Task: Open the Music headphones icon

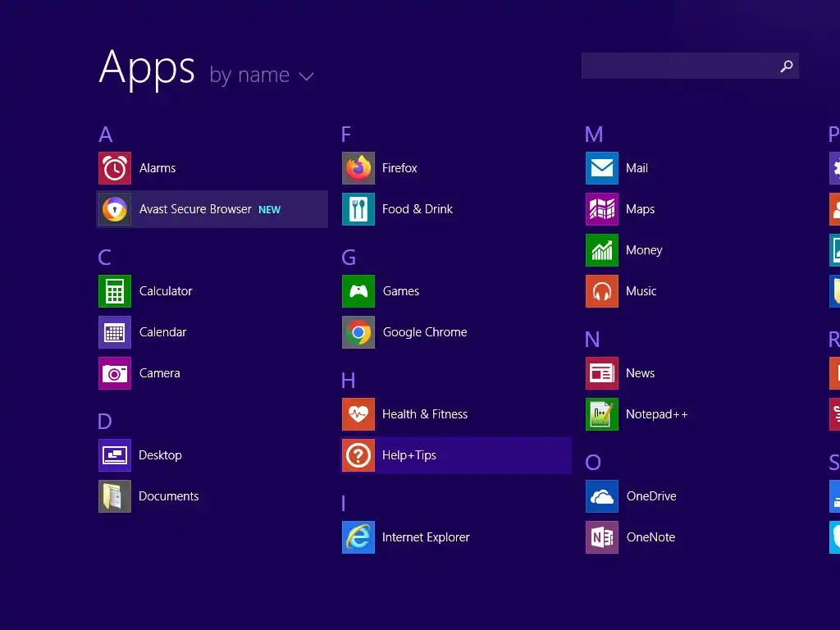Action: point(602,291)
